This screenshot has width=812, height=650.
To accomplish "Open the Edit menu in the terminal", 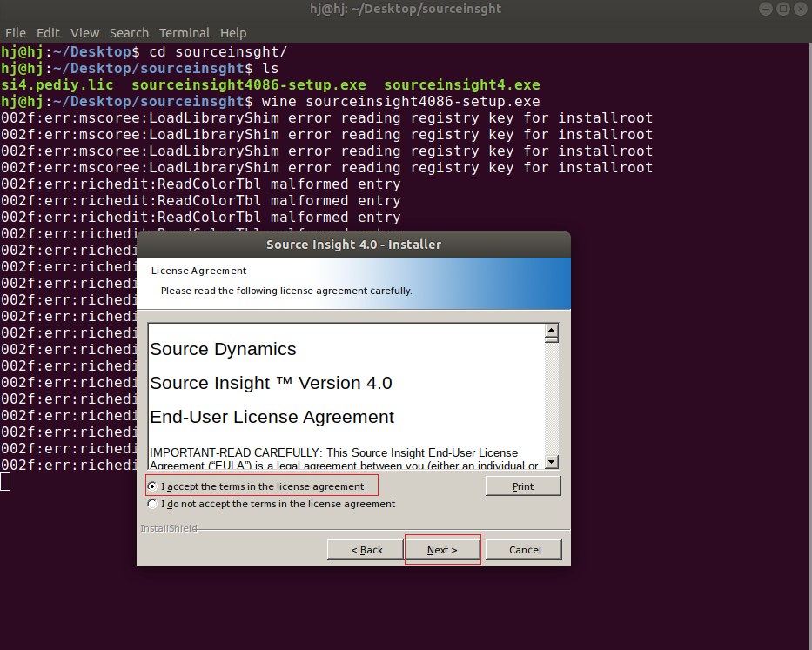I will point(48,32).
